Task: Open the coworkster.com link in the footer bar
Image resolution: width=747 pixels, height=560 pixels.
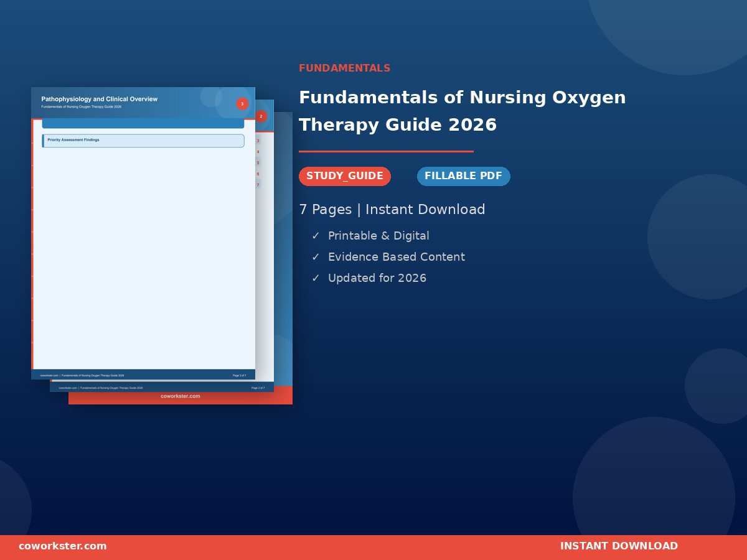Action: (63, 546)
